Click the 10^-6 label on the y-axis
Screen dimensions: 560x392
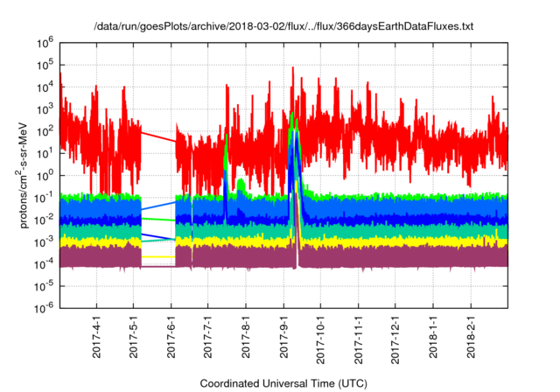(45, 307)
